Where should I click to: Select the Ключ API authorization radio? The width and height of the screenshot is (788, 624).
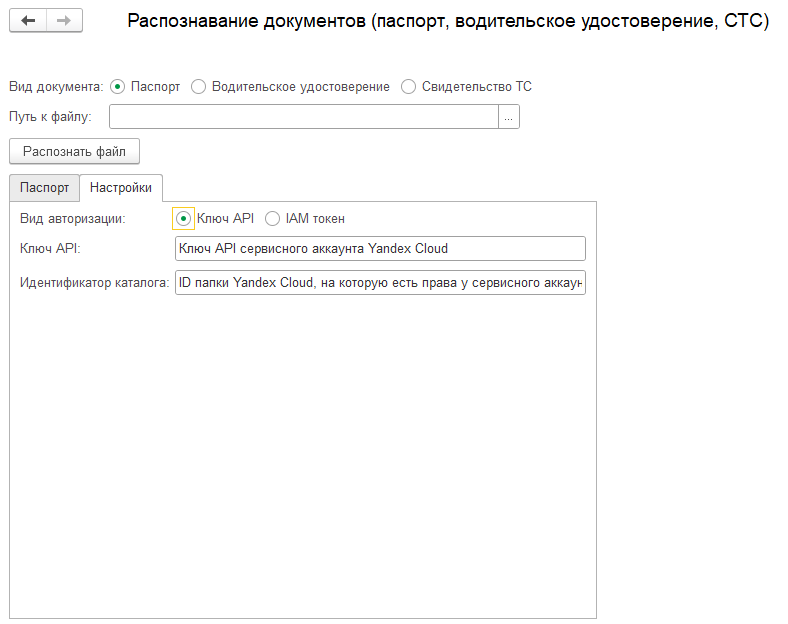tap(183, 219)
